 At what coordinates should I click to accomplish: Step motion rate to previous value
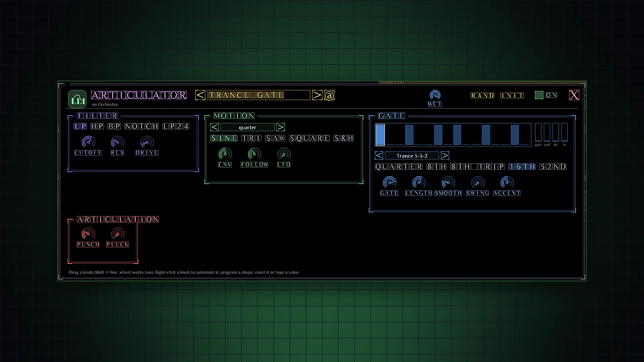[x=215, y=127]
